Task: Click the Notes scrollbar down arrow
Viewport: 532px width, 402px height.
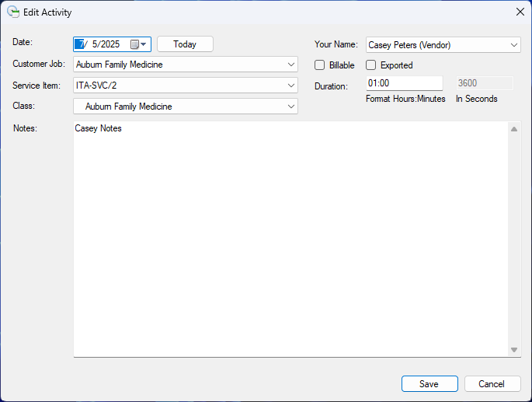Action: click(513, 350)
